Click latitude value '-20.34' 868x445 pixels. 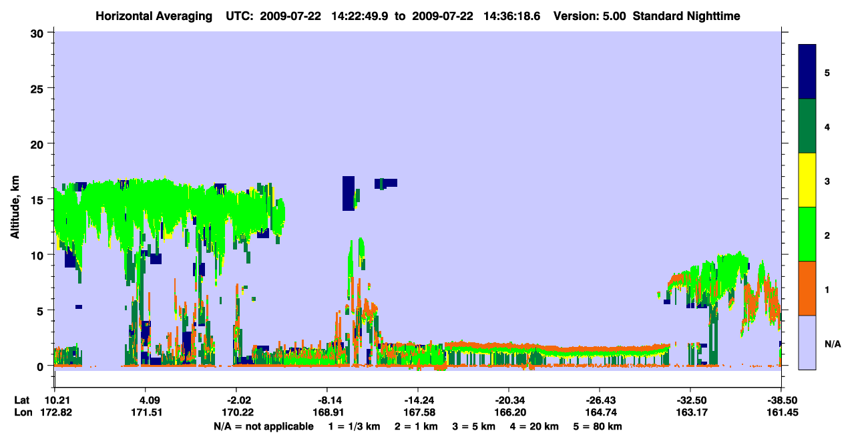[x=509, y=400]
